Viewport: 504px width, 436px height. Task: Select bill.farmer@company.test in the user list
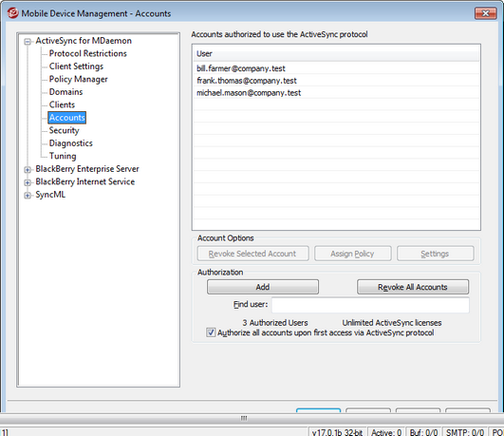pos(336,68)
